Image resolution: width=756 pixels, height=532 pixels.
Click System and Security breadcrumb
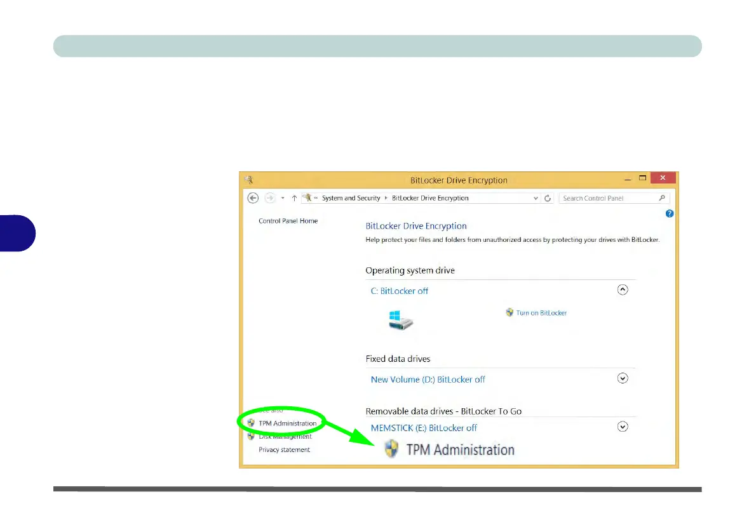tap(351, 198)
